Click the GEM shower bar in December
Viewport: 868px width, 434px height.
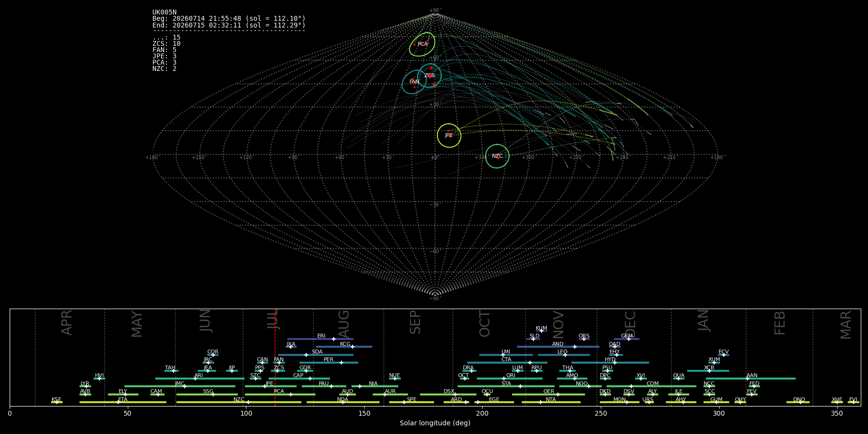point(626,339)
